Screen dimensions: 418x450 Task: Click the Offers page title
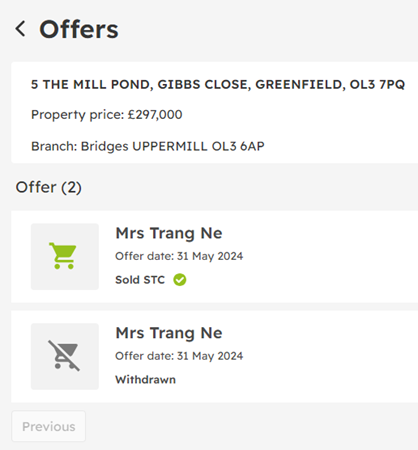[x=79, y=29]
